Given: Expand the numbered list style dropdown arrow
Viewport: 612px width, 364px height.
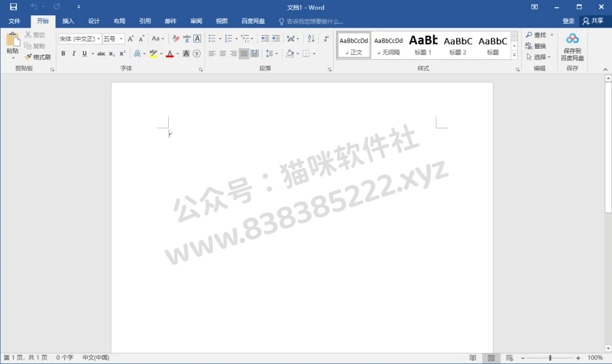Looking at the screenshot, I should tap(236, 38).
